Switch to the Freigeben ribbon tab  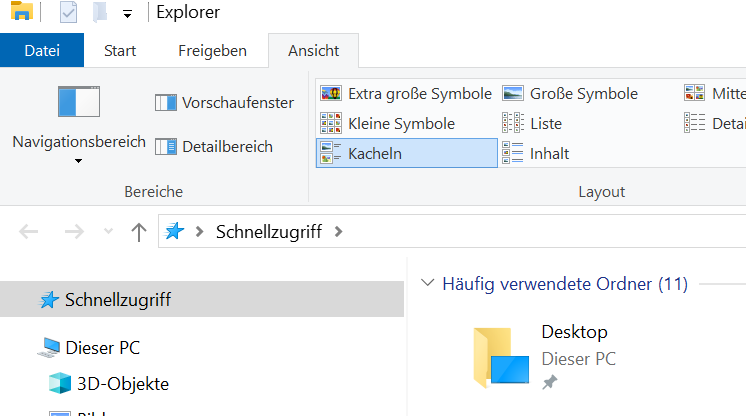point(212,50)
